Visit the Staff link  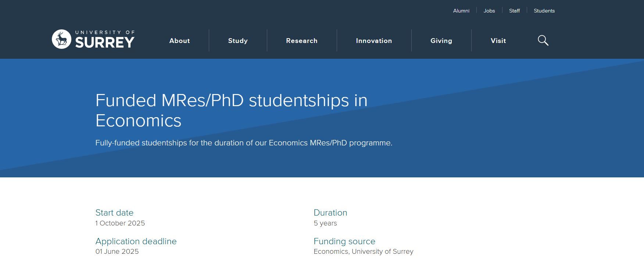(x=514, y=11)
